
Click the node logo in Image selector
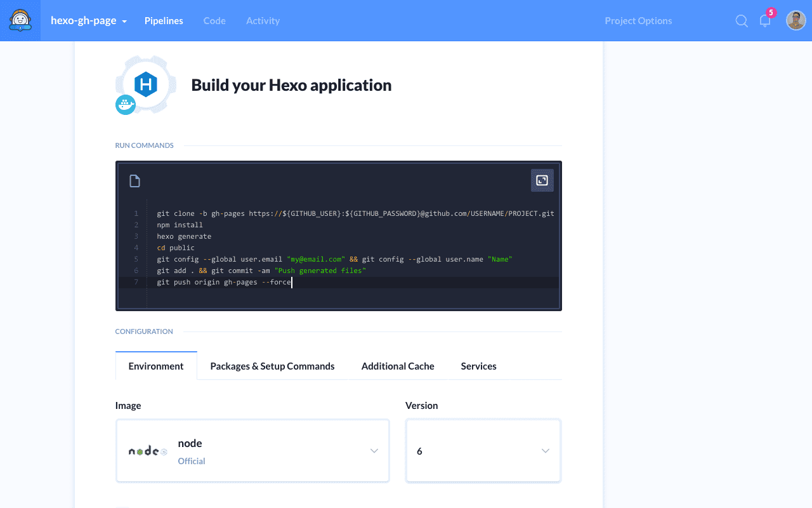[148, 451]
